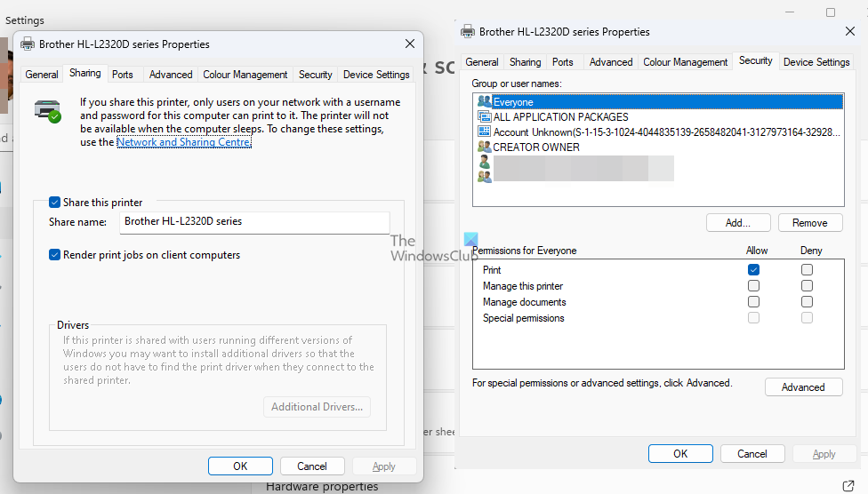Open Device Settings tab in left dialog

click(x=376, y=75)
